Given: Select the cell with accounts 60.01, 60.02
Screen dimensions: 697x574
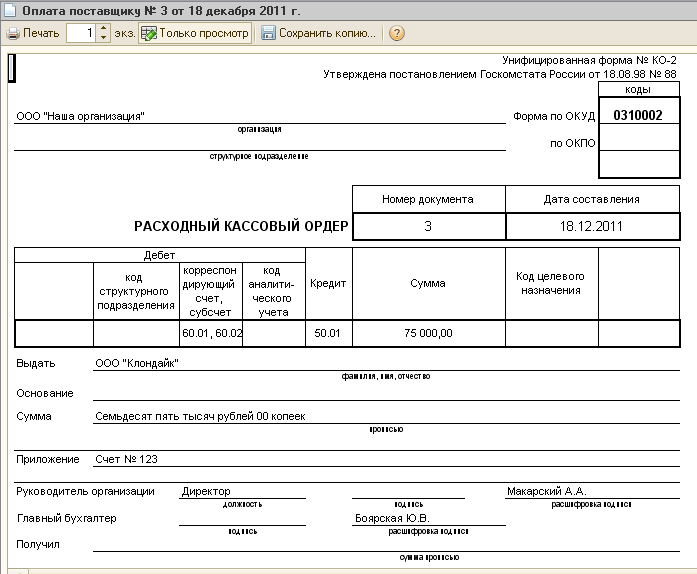Looking at the screenshot, I should coord(211,333).
